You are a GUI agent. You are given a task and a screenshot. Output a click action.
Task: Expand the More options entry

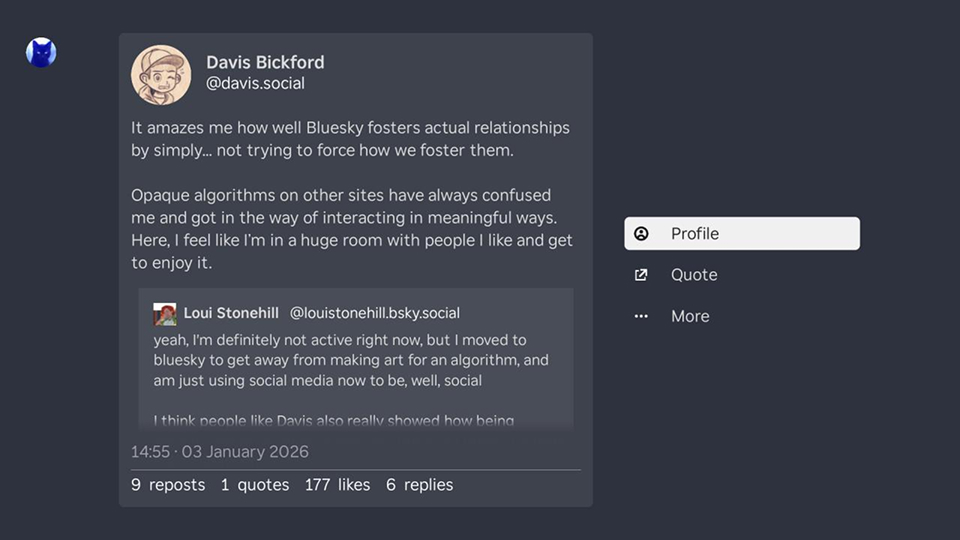[x=690, y=316]
